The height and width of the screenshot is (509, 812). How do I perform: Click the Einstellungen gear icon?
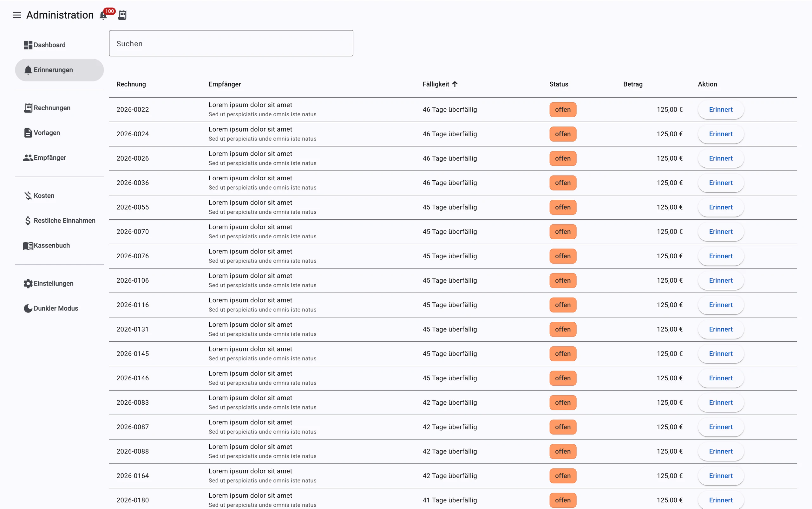tap(28, 284)
